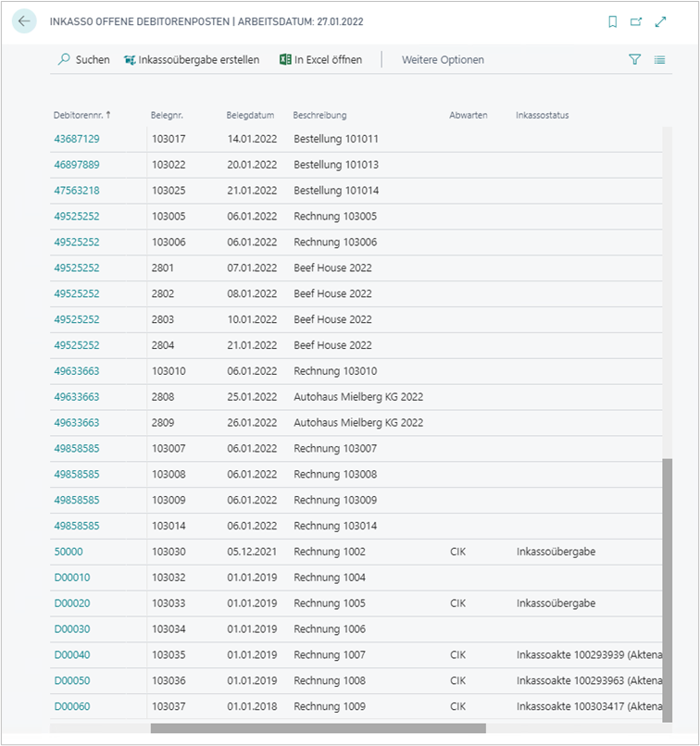Open debitor link 43687129
The width and height of the screenshot is (700, 746).
(77, 139)
